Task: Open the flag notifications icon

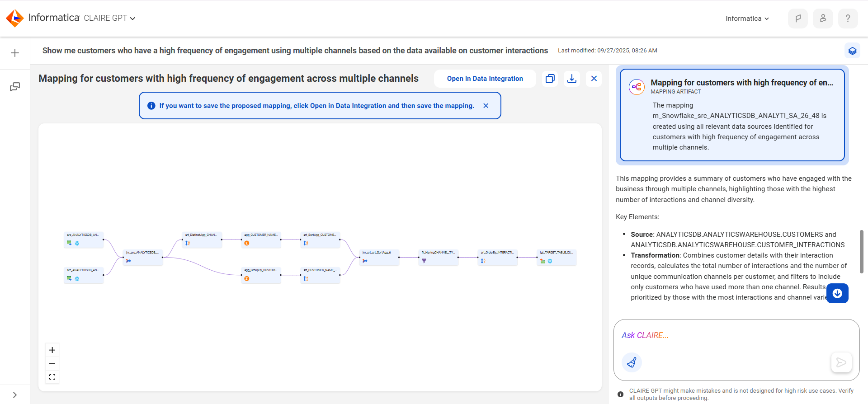Action: click(798, 19)
